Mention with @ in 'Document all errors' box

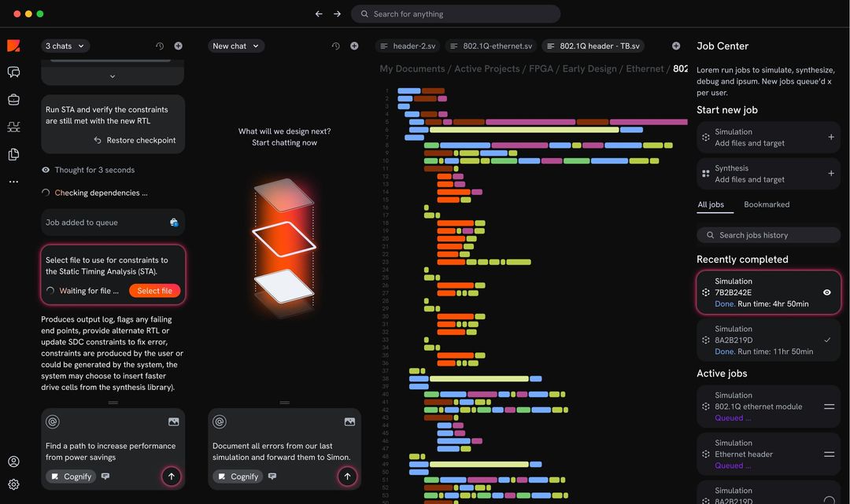(x=220, y=421)
